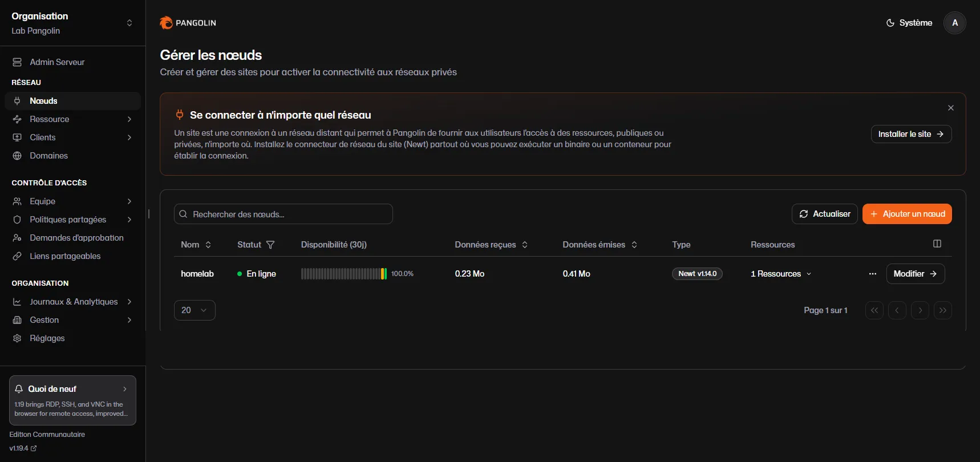Go to next page arrow
The width and height of the screenshot is (980, 462).
[x=920, y=310]
